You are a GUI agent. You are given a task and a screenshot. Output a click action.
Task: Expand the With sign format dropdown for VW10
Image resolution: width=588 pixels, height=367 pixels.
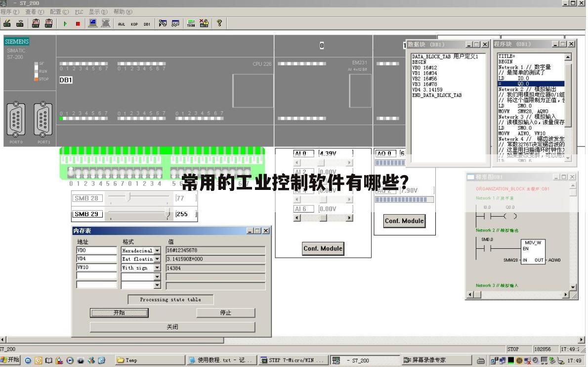coord(158,268)
